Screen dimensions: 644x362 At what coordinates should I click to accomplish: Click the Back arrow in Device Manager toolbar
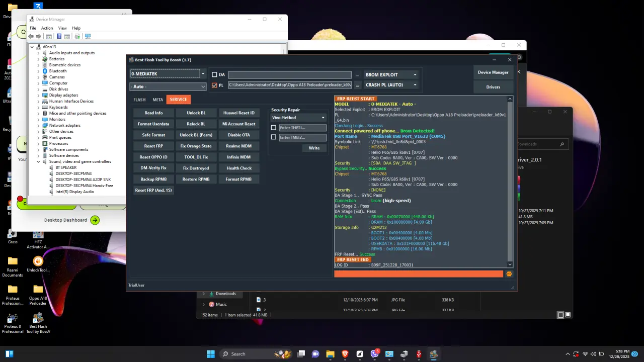[31, 36]
